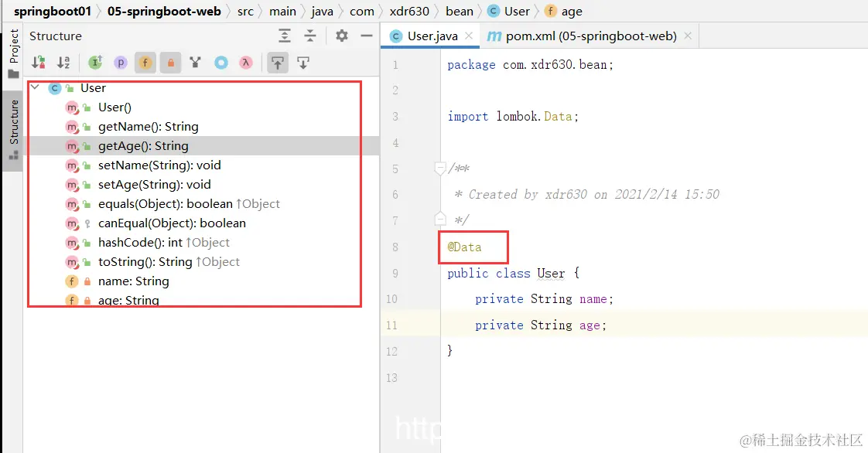Image resolution: width=868 pixels, height=453 pixels.
Task: Toggle Sort Alphabetically in Structure toolbar
Action: pyautogui.click(x=63, y=63)
